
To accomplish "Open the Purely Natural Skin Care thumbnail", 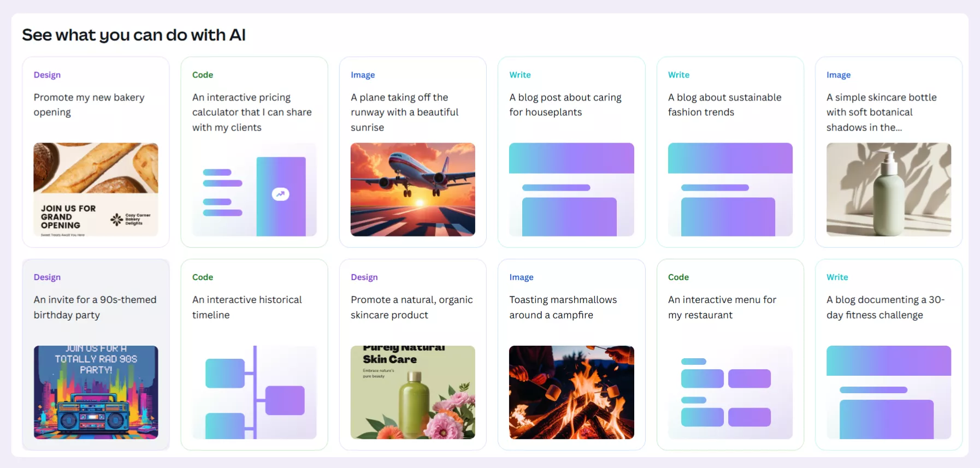I will coord(413,392).
